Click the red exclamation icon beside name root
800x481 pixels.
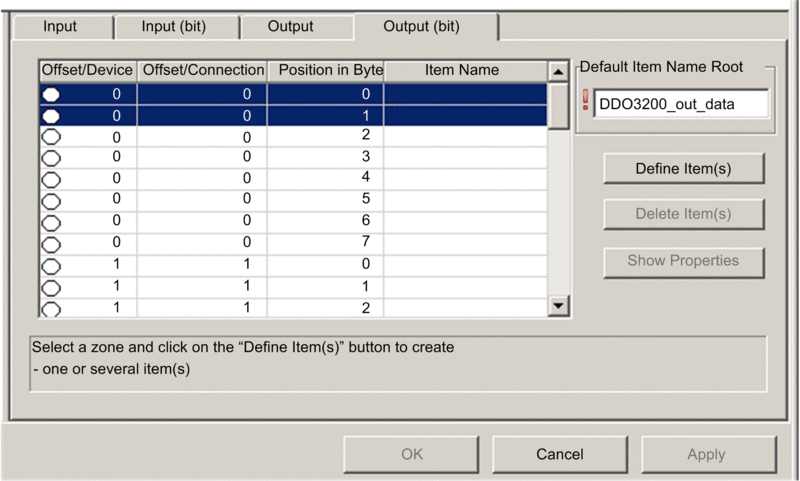(x=586, y=102)
